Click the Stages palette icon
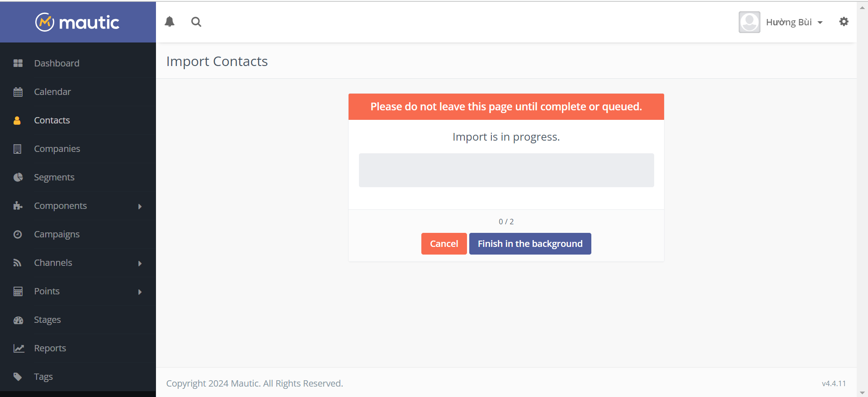Screen dimensions: 868x397 click(x=18, y=320)
